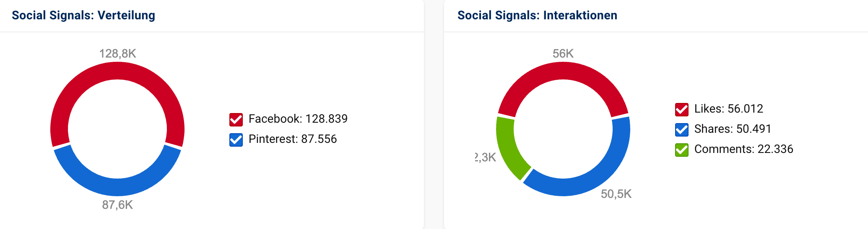Click the "Social Signals: Interaktionen" heading
This screenshot has width=868, height=229.
click(x=537, y=16)
